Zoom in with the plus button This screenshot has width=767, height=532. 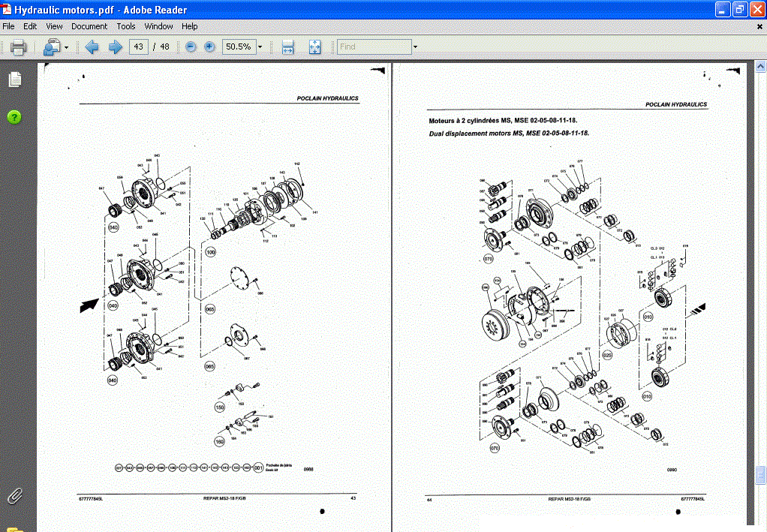tap(209, 47)
